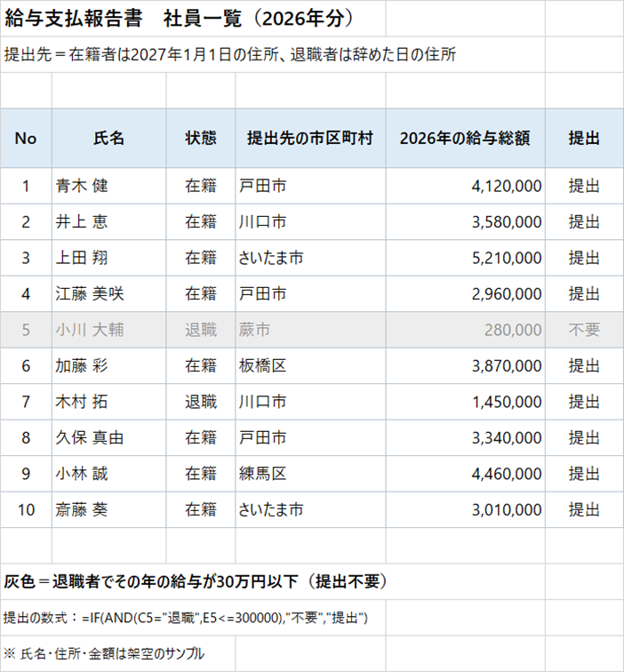This screenshot has height=672, width=624.
Task: Click 川口市 in 井上 恵's row
Action: pyautogui.click(x=310, y=222)
